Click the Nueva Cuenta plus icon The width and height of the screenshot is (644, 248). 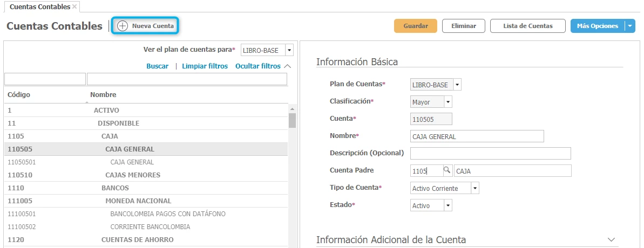pyautogui.click(x=123, y=26)
